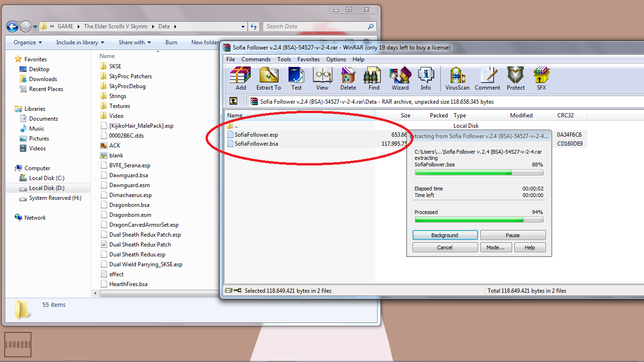The height and width of the screenshot is (362, 644).
Task: Open Share with dropdown
Action: pyautogui.click(x=135, y=42)
